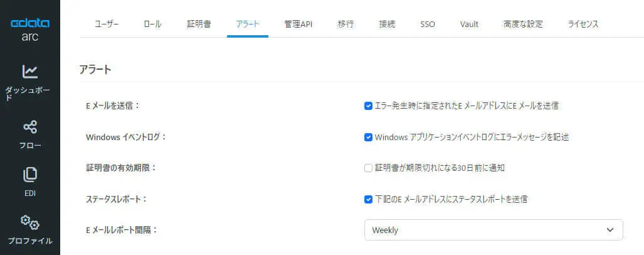
Task: Enable 証明書の有効期限 30日前に通知 checkbox
Action: click(x=368, y=168)
